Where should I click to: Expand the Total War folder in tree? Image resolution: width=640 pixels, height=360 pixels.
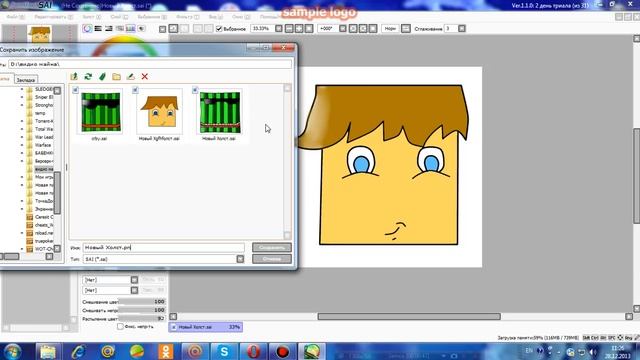pos(22,129)
